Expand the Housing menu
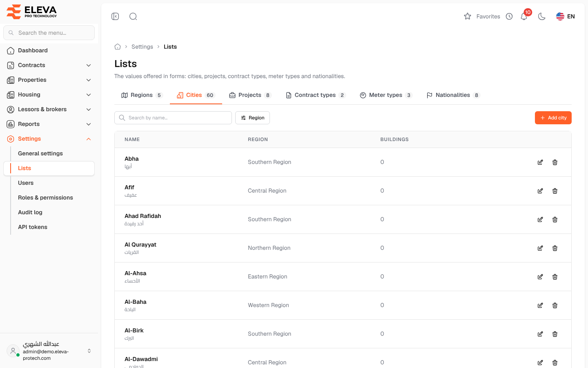588x368 pixels. click(x=49, y=94)
